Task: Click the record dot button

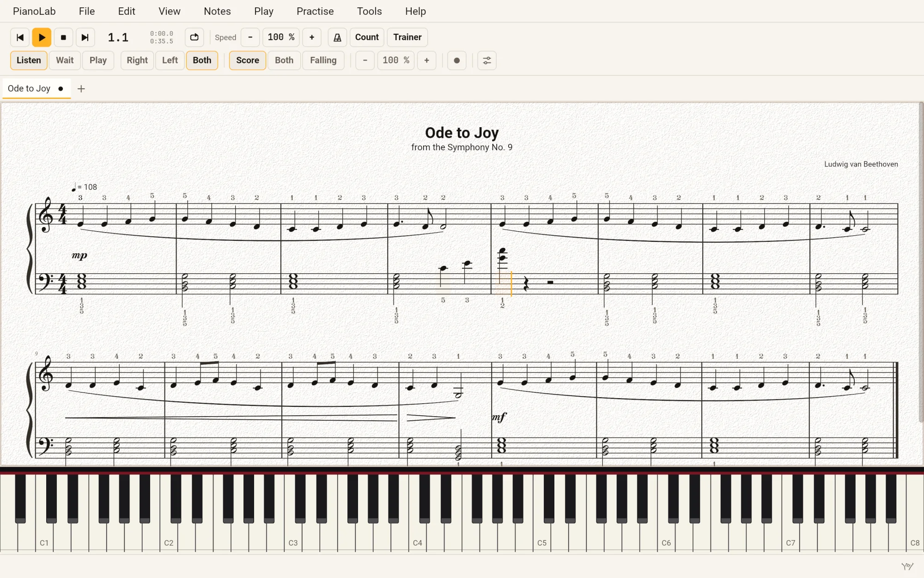Action: pos(457,61)
